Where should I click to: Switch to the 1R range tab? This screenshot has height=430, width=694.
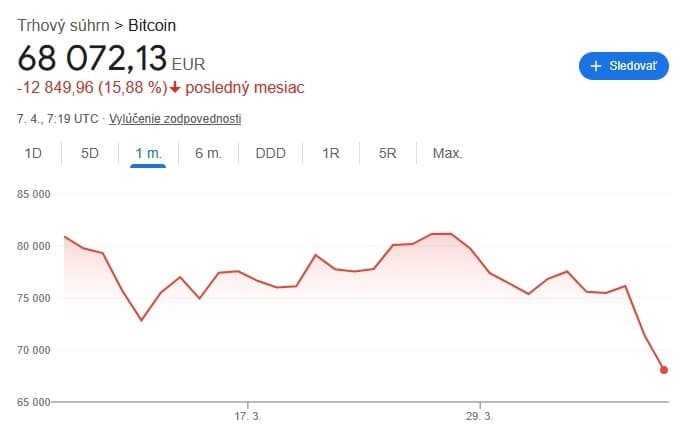(331, 153)
